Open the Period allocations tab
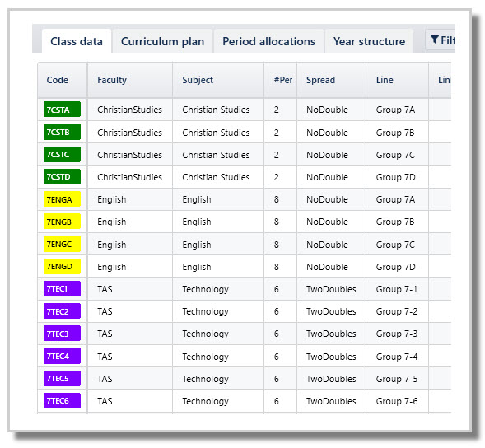Screen dimensions: 485x448 pos(268,41)
